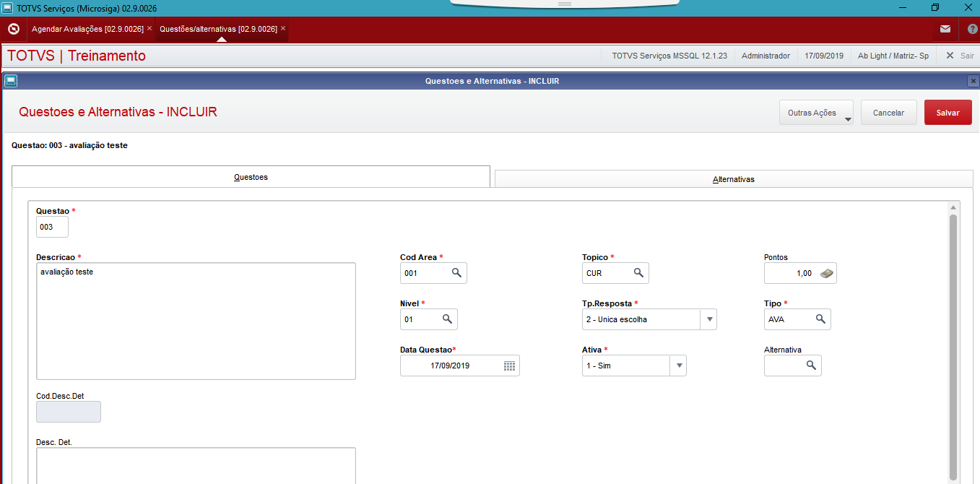Open calculator icon in Pontos field
The height and width of the screenshot is (484, 980).
click(826, 274)
